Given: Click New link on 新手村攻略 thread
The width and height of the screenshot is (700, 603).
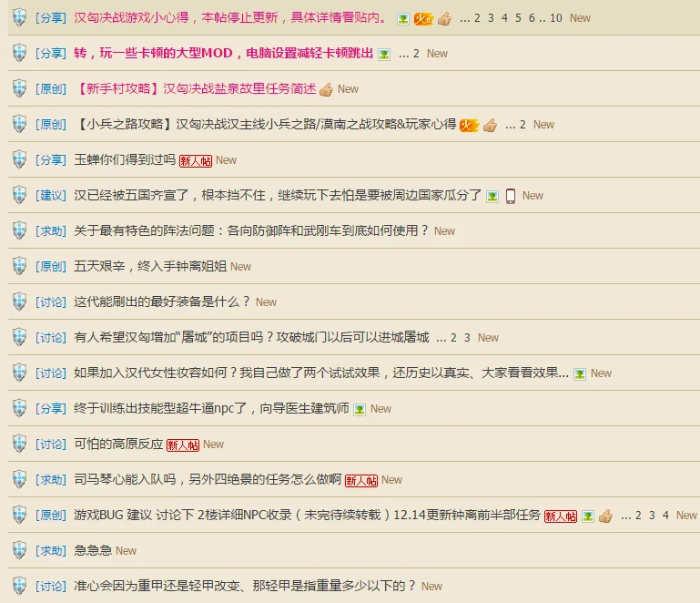Looking at the screenshot, I should tap(348, 89).
